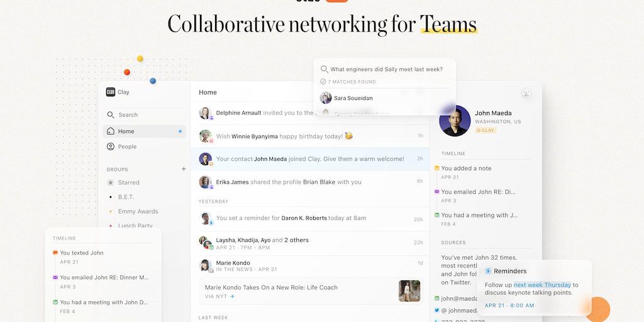The image size is (644, 322).
Task: Open 'You emailed John RE: Dinner M...' entry
Action: 104,277
